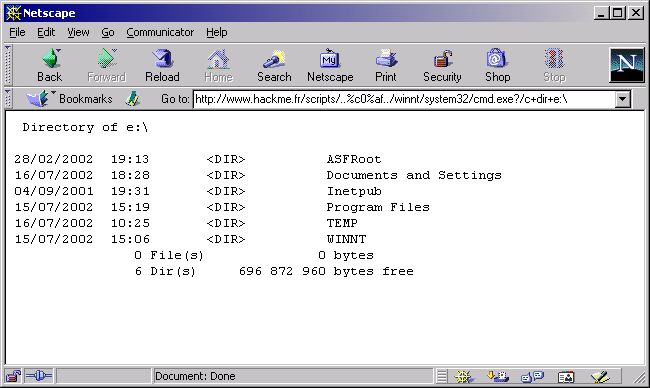
Task: Toggle the online/offline connection plug icon
Action: pos(39,376)
